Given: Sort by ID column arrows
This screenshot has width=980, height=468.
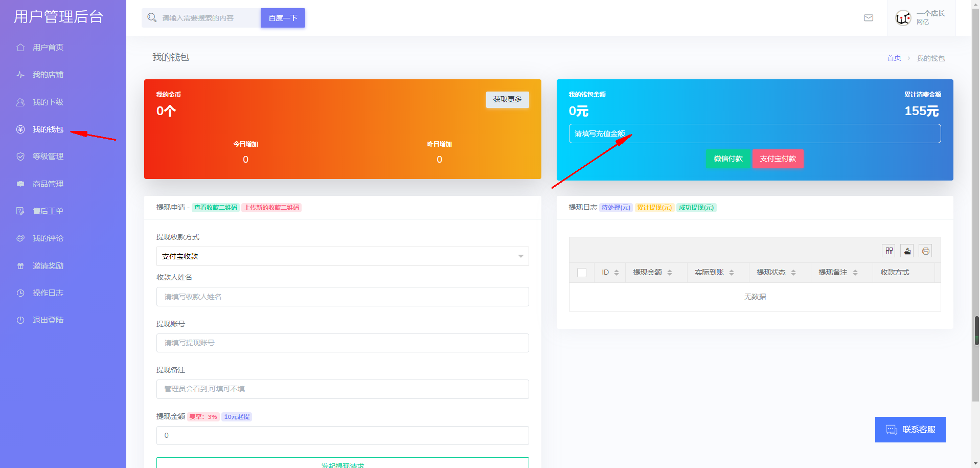Looking at the screenshot, I should pyautogui.click(x=617, y=273).
